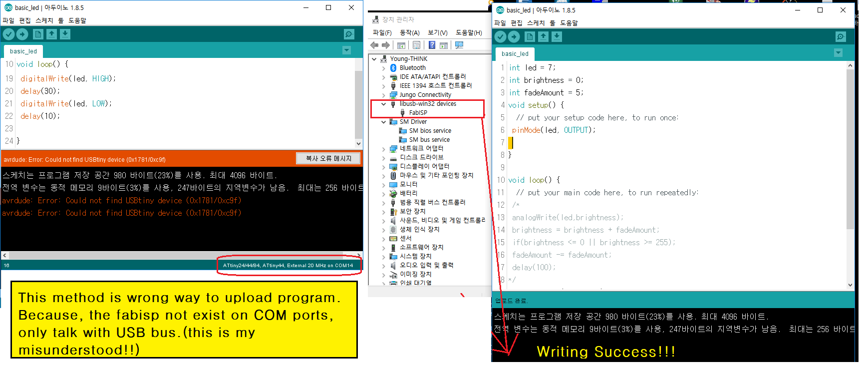Screen dimensions: 868x370
Task: Open 편집 menu in right Arduino window
Action: (x=516, y=23)
